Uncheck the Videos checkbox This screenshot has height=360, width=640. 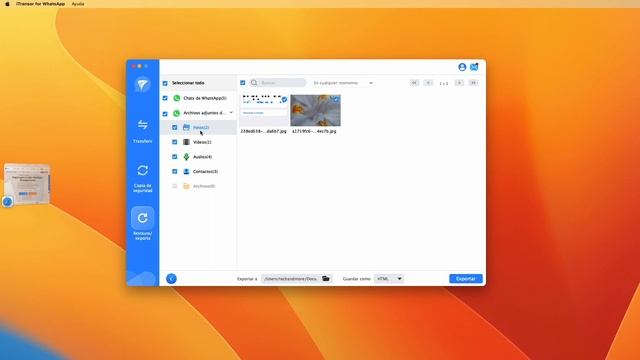pyautogui.click(x=175, y=142)
